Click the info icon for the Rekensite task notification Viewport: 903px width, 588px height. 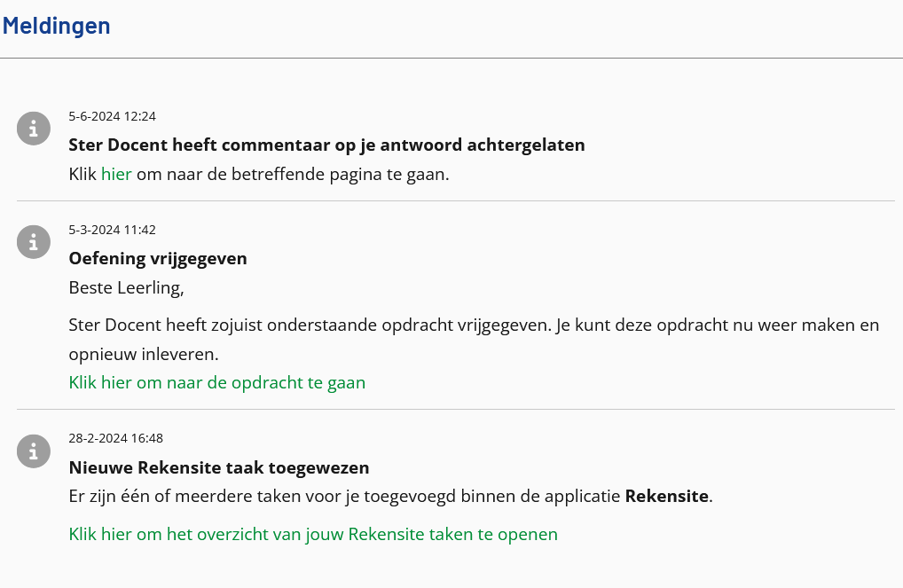point(34,451)
